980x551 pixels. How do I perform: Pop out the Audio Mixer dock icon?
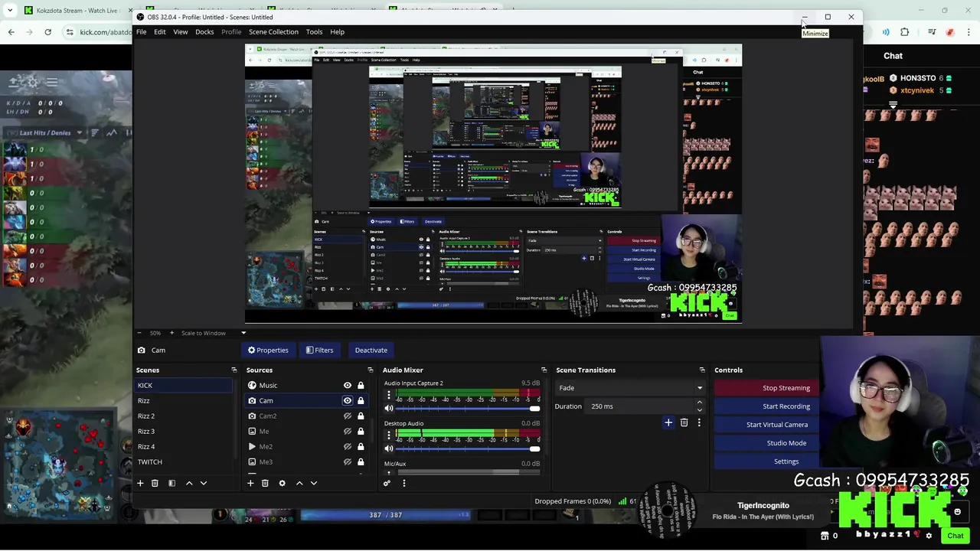tap(544, 370)
